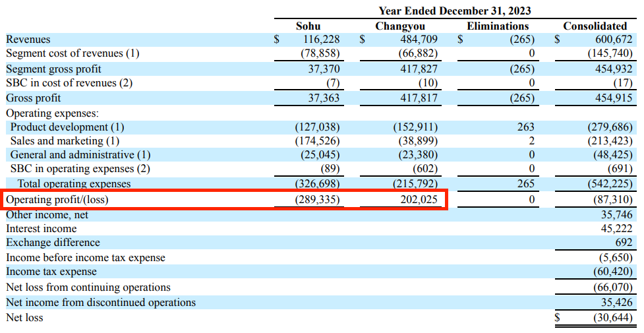
Task: Click 'Income before income tax expense' label
Action: (86, 258)
